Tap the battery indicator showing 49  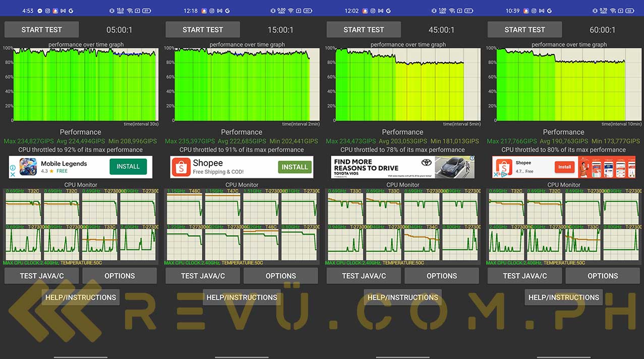point(146,11)
